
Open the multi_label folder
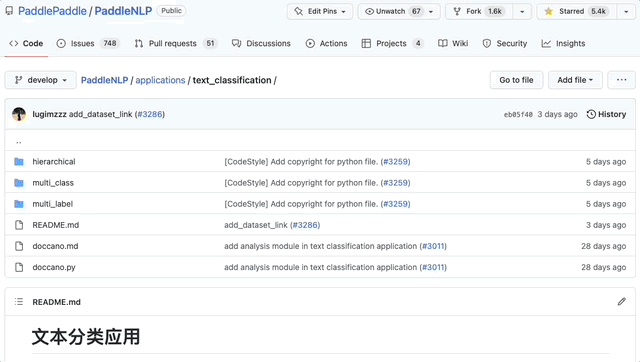(x=53, y=204)
